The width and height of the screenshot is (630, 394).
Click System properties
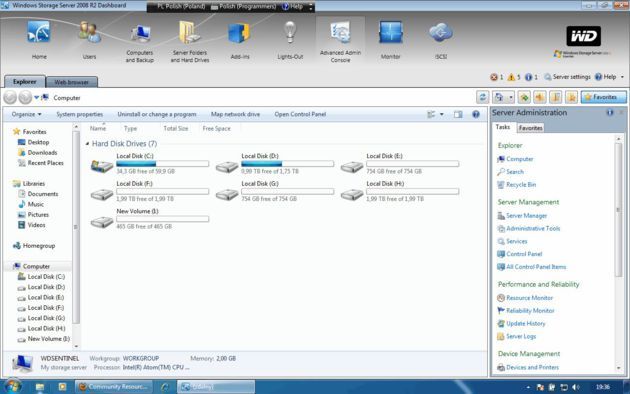point(80,114)
